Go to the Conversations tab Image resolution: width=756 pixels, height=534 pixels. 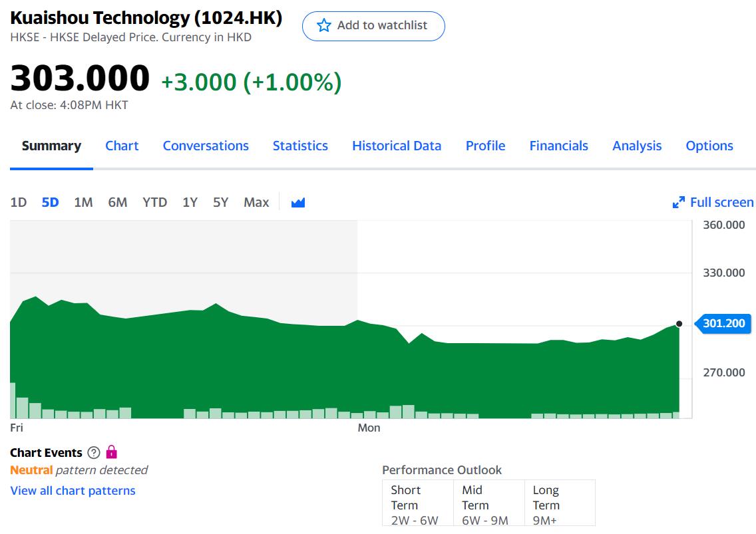tap(206, 146)
